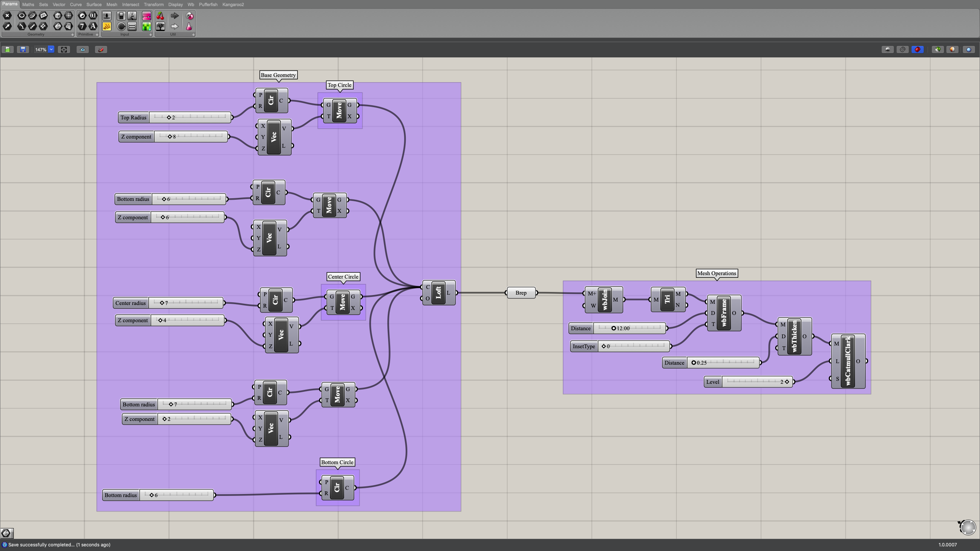Click the Zoom Extents icon
The image size is (980, 551).
pyautogui.click(x=64, y=49)
